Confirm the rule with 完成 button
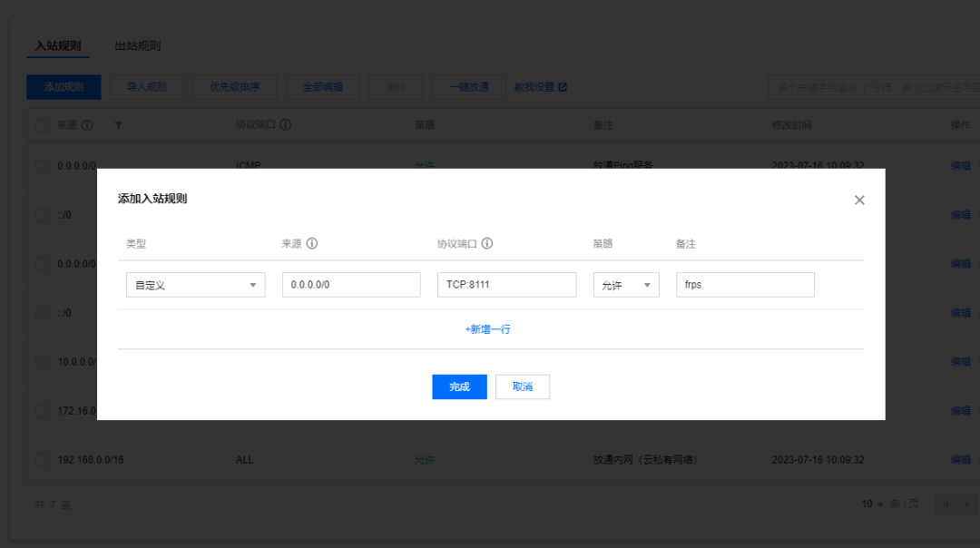The height and width of the screenshot is (548, 980). click(x=459, y=387)
